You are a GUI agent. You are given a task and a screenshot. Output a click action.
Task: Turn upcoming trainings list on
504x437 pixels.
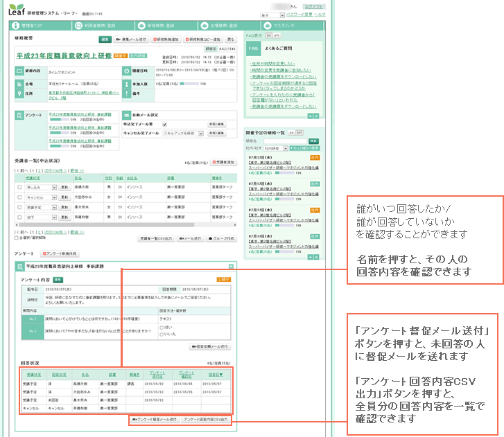292,132
